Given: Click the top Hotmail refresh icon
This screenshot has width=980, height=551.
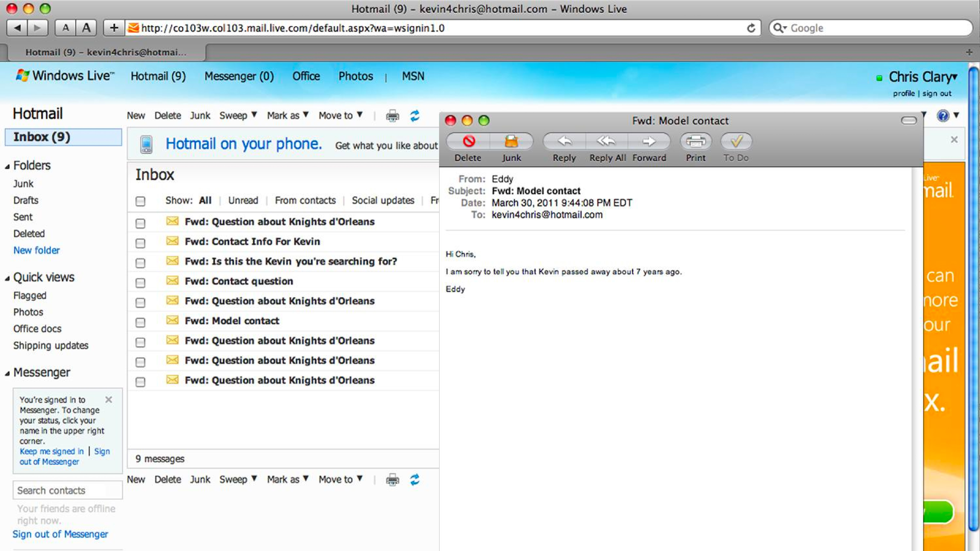Looking at the screenshot, I should click(415, 116).
